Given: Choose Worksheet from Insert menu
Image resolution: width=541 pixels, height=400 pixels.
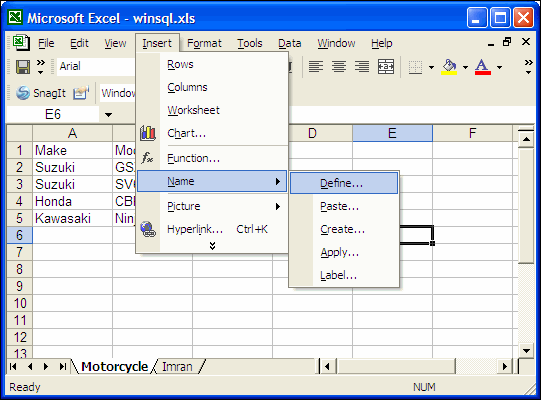Looking at the screenshot, I should coord(212,110).
